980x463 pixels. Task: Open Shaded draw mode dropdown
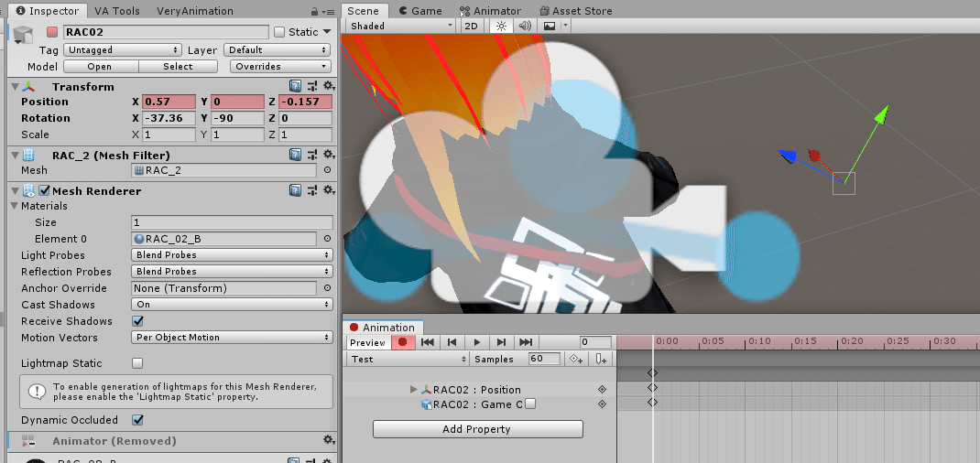click(400, 26)
